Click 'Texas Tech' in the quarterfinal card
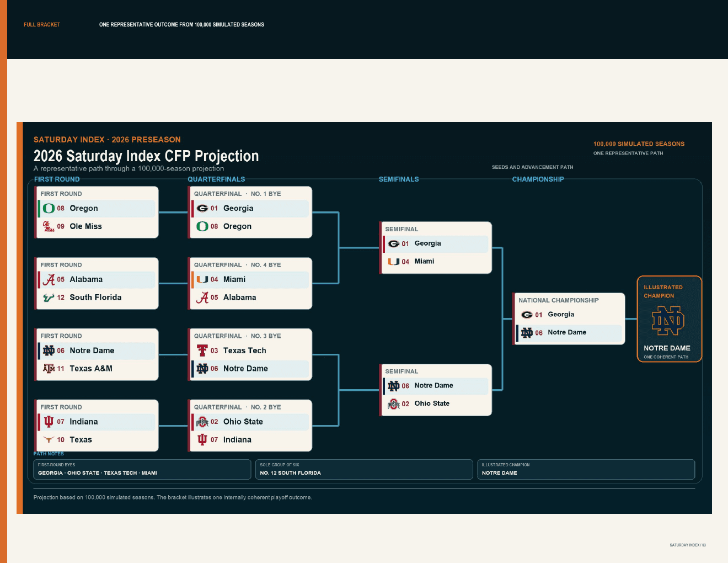The width and height of the screenshot is (728, 563). tap(244, 350)
